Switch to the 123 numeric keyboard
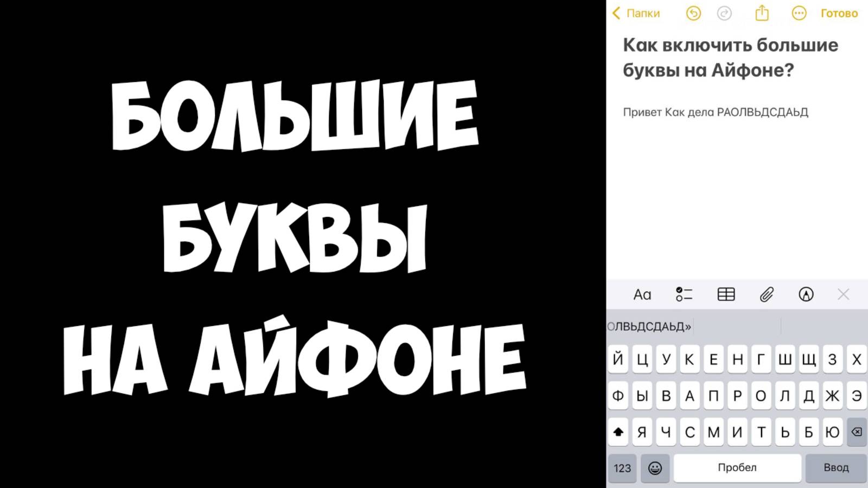 pyautogui.click(x=622, y=468)
